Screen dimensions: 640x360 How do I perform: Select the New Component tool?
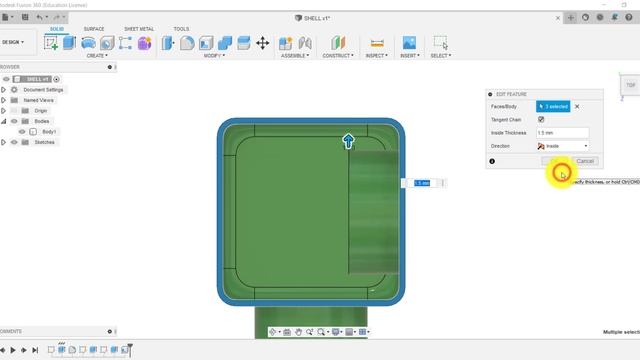(286, 43)
